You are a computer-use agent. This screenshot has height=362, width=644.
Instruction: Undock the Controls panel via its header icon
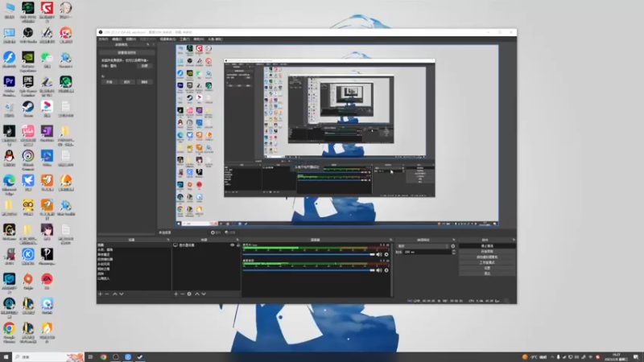pos(514,240)
